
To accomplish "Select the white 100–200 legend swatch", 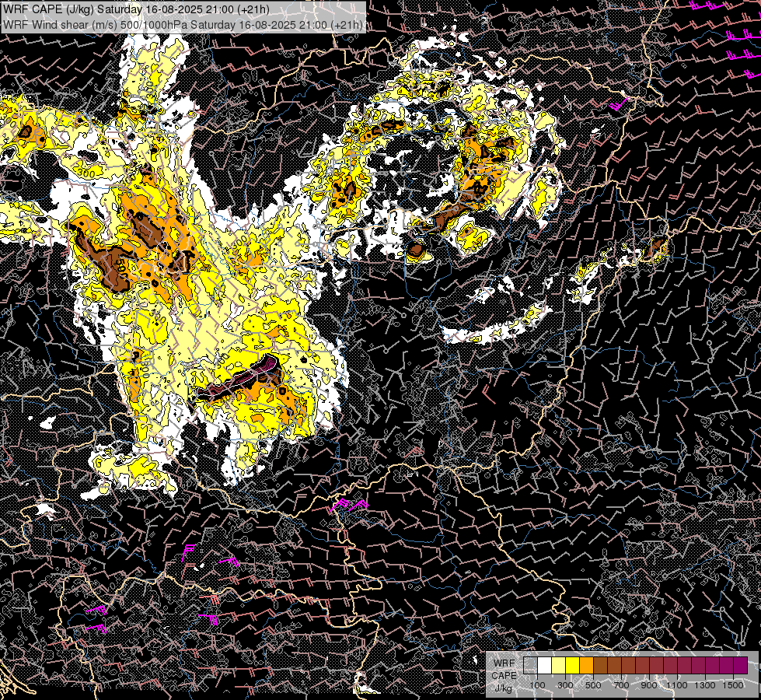I will point(545,665).
